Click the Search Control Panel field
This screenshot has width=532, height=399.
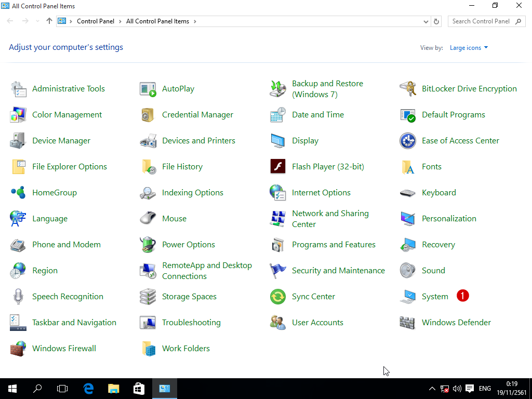click(x=486, y=21)
